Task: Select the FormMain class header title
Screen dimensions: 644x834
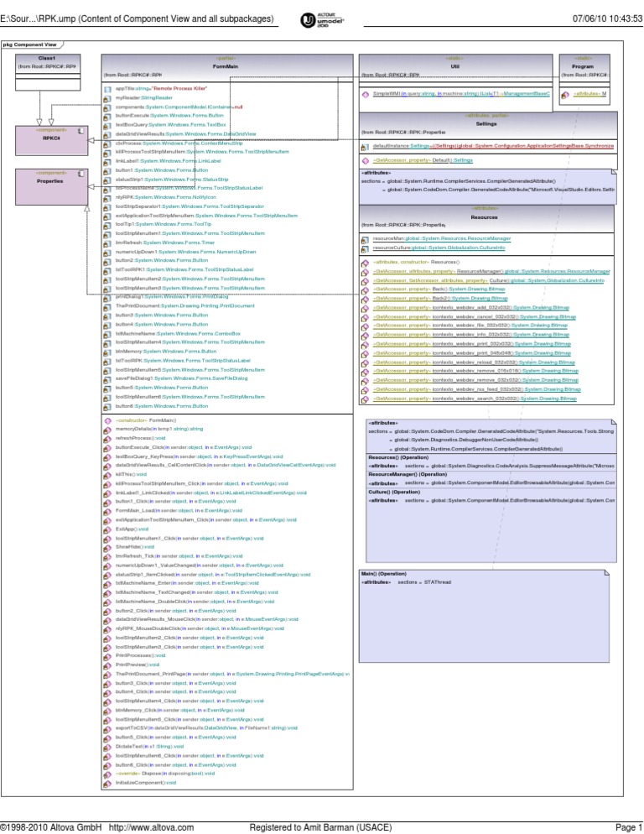Action: tap(226, 66)
